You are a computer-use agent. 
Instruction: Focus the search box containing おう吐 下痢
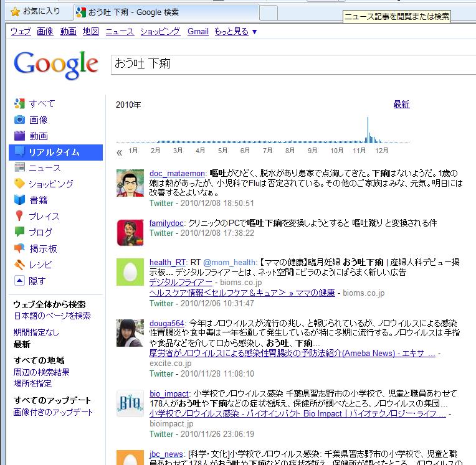coord(293,64)
